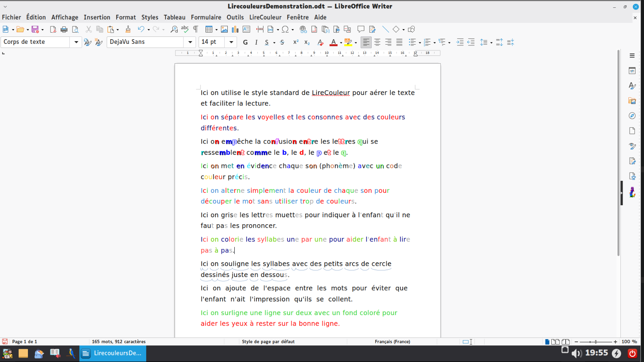Toggle bold formatting on selected text
Viewport: 644px width, 362px height.
(x=245, y=42)
